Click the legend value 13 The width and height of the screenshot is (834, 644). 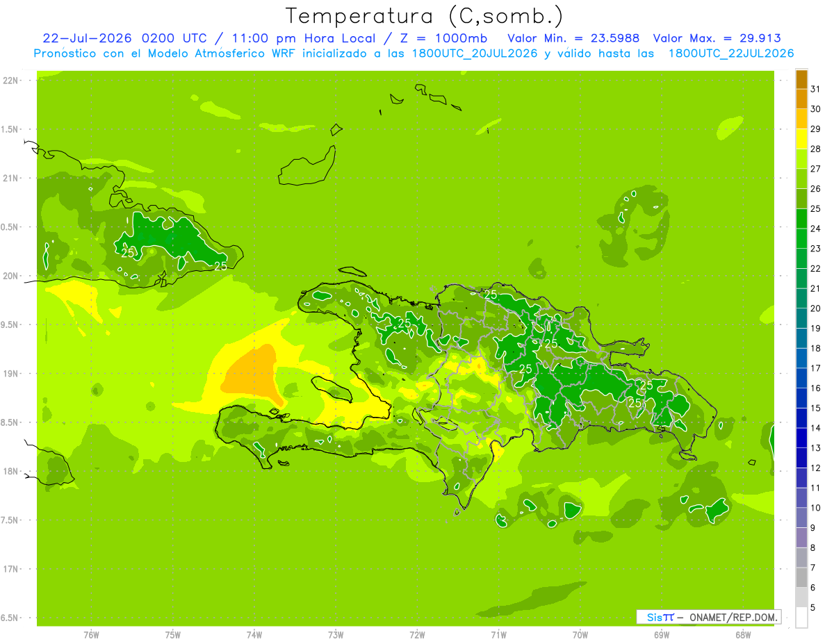tap(816, 447)
